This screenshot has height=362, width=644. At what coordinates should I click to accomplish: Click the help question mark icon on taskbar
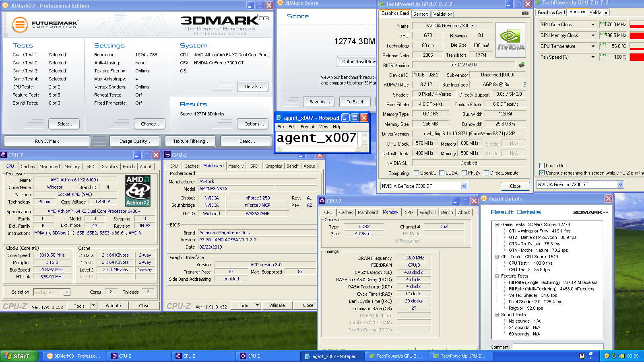[x=582, y=356]
